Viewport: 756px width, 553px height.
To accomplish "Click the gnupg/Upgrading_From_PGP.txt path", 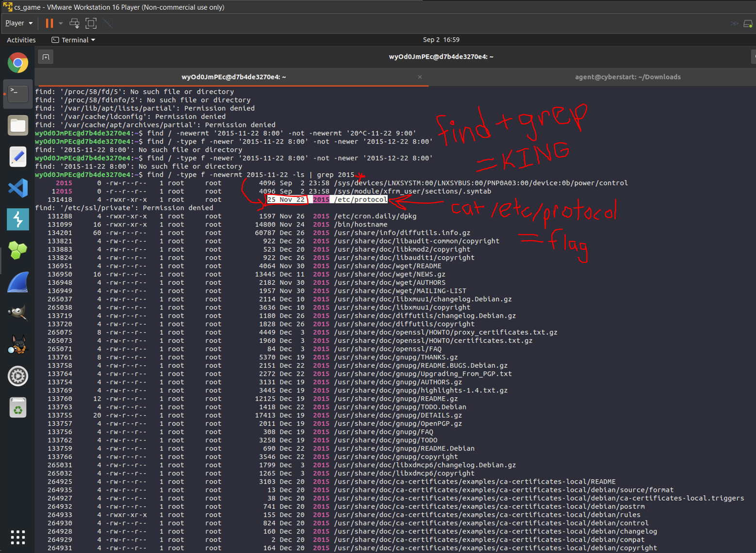I will click(x=423, y=374).
